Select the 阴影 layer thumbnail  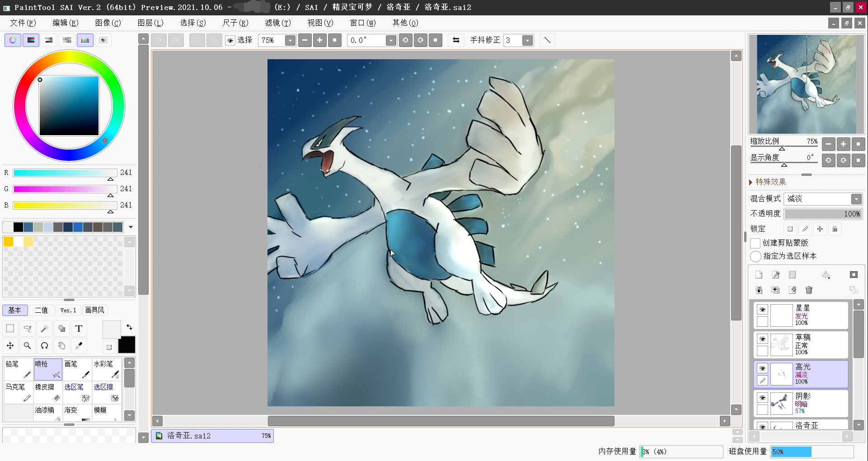pyautogui.click(x=781, y=404)
